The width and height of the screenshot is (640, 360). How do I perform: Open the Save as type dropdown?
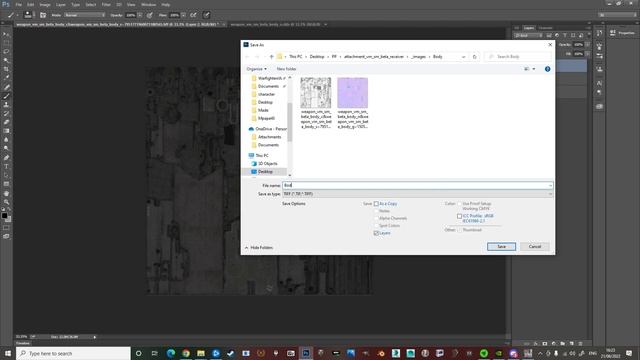418,194
